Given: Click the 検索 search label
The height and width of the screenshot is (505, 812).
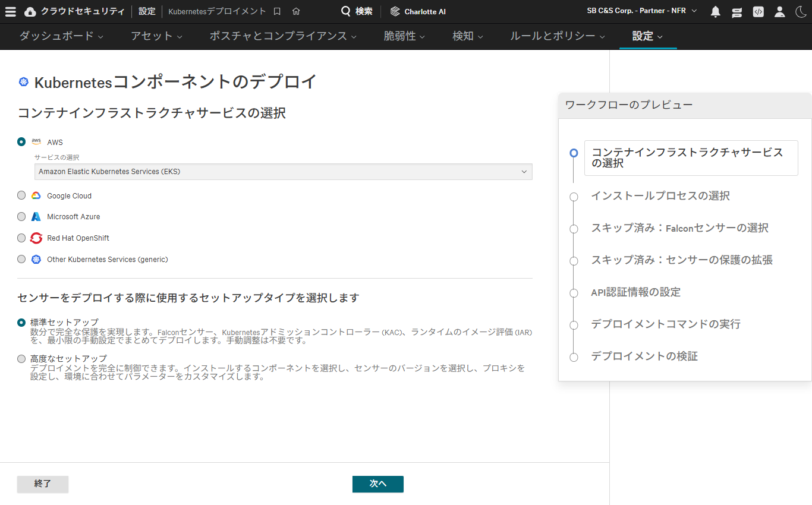Looking at the screenshot, I should 364,11.
